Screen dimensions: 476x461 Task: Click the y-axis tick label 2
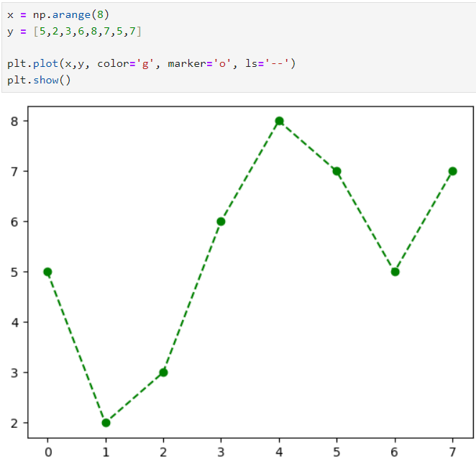(x=14, y=423)
